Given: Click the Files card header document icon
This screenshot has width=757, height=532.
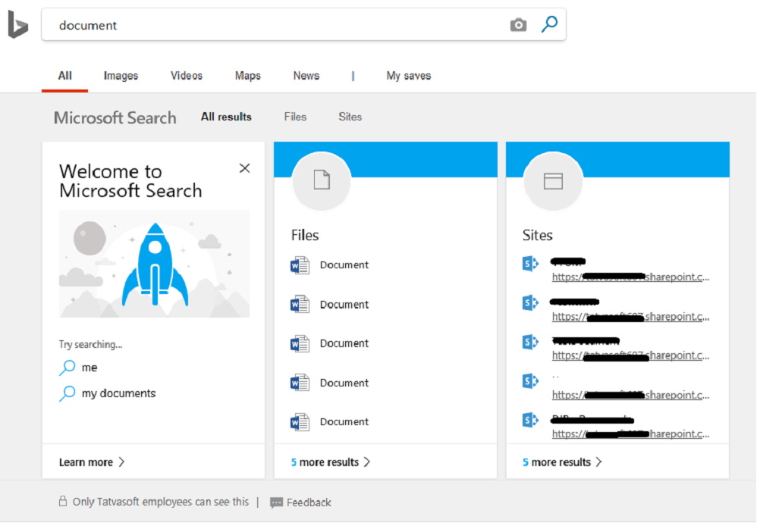Looking at the screenshot, I should point(322,180).
